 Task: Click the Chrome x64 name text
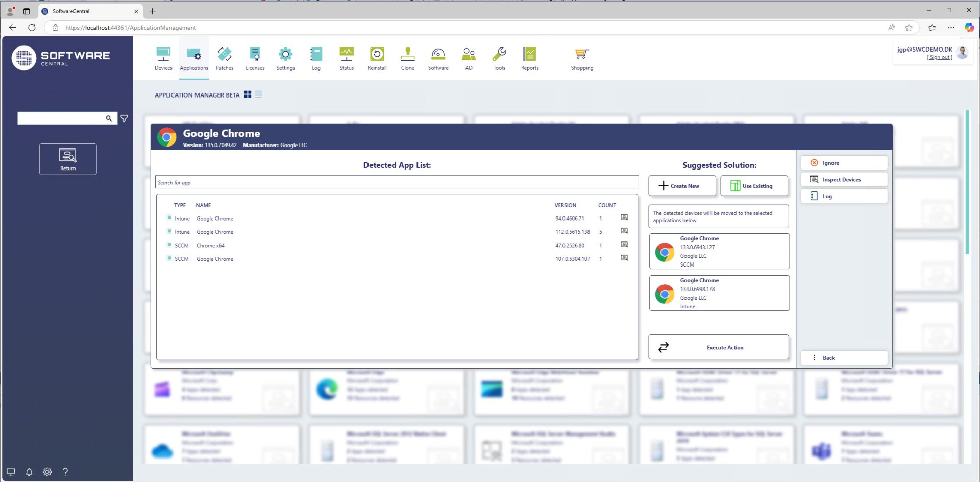pos(210,246)
